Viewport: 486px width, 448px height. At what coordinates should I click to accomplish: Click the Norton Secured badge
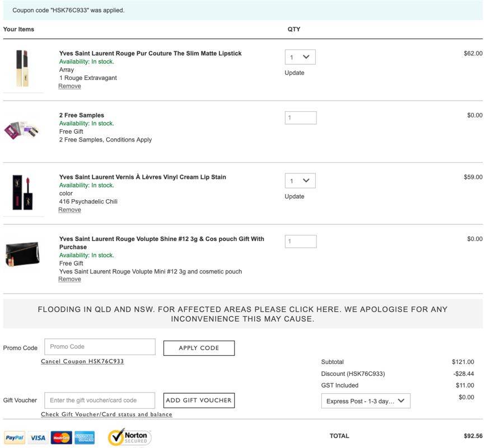(129, 437)
